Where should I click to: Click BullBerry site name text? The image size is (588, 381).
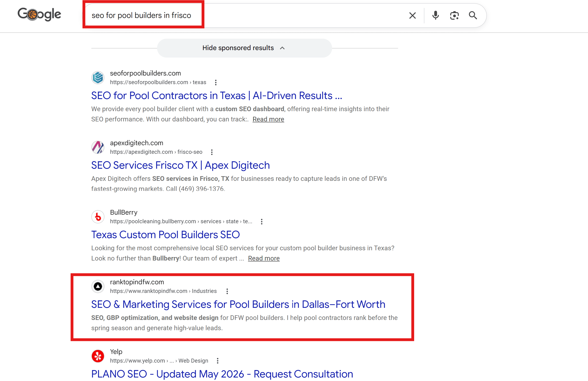(x=124, y=212)
